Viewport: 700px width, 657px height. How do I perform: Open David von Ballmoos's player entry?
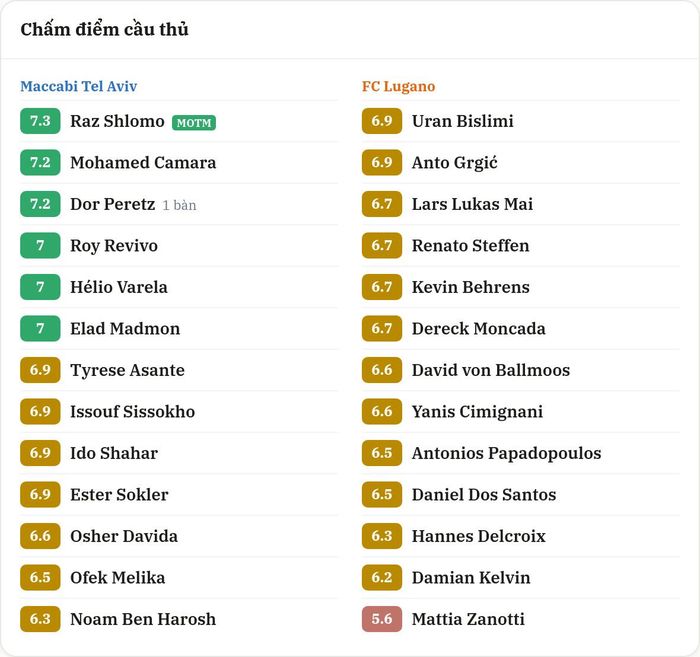tap(491, 370)
